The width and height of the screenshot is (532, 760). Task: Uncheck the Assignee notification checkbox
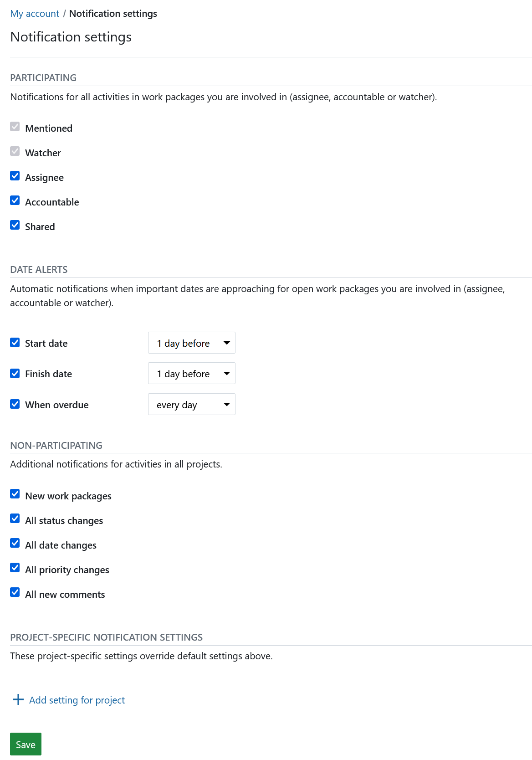click(15, 176)
